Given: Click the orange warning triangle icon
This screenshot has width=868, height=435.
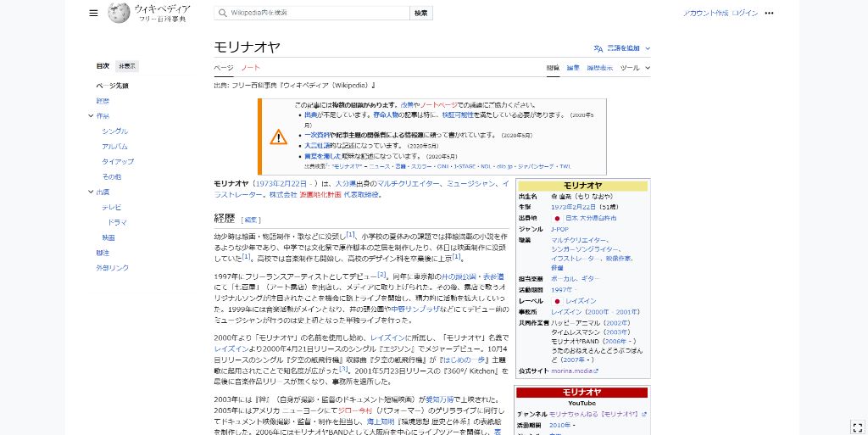Looking at the screenshot, I should click(278, 137).
